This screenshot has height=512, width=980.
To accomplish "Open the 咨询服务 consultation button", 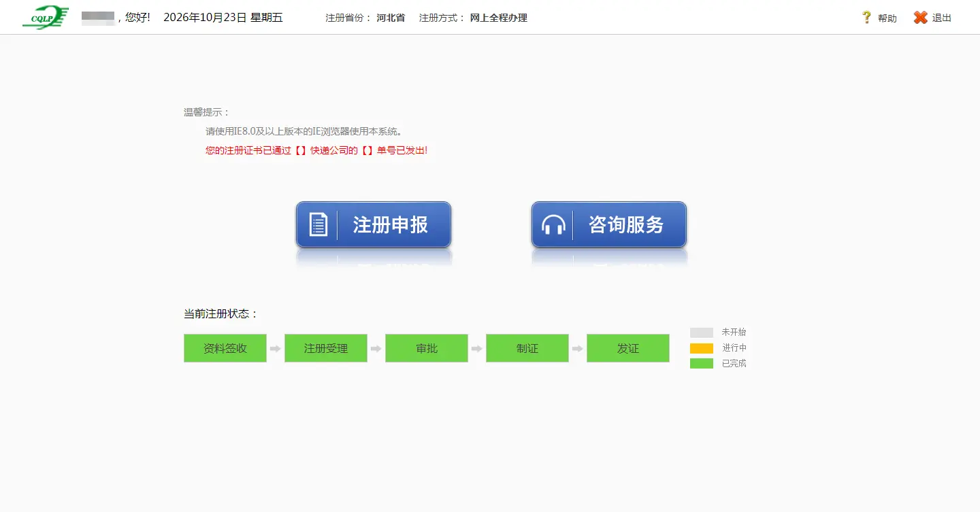I will pyautogui.click(x=609, y=224).
